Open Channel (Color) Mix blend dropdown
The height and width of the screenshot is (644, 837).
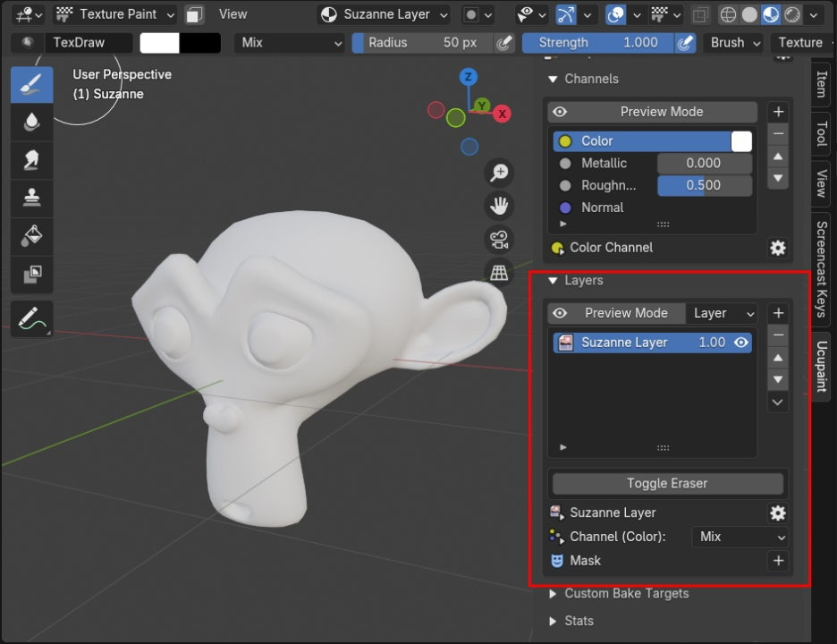click(x=740, y=537)
